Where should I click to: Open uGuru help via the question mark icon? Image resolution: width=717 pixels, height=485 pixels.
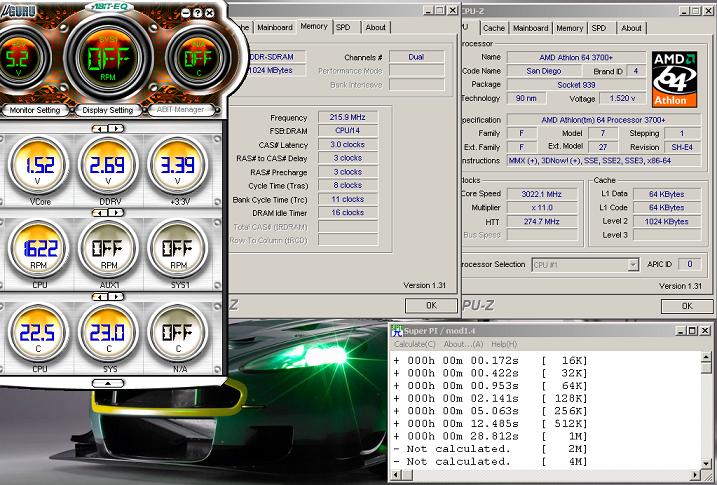[197, 13]
